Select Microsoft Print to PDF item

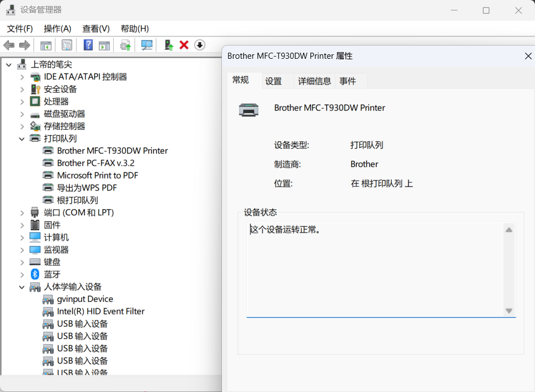click(98, 175)
